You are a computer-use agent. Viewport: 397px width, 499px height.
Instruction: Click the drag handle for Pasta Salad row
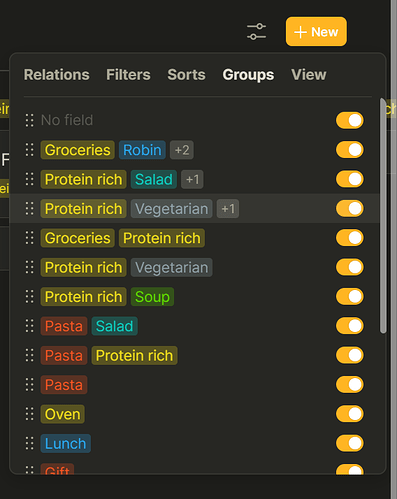[30, 326]
